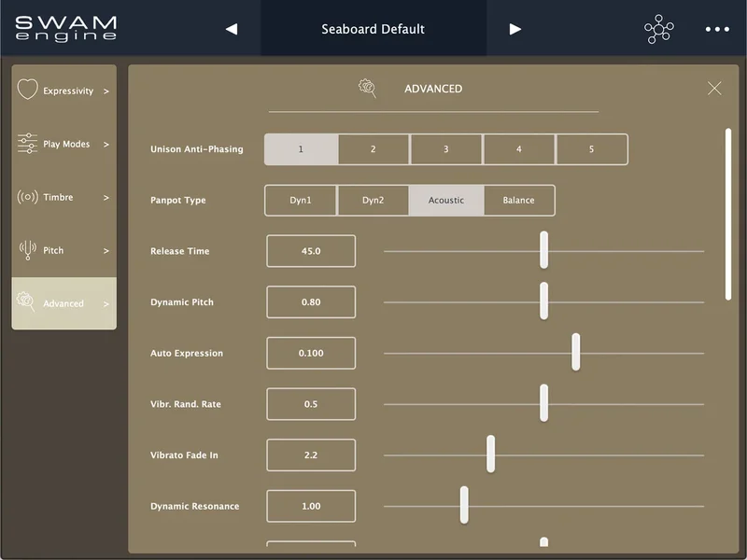Click the Vibr. Rand. Rate slider handle
Screen dimensions: 747x560
543,403
